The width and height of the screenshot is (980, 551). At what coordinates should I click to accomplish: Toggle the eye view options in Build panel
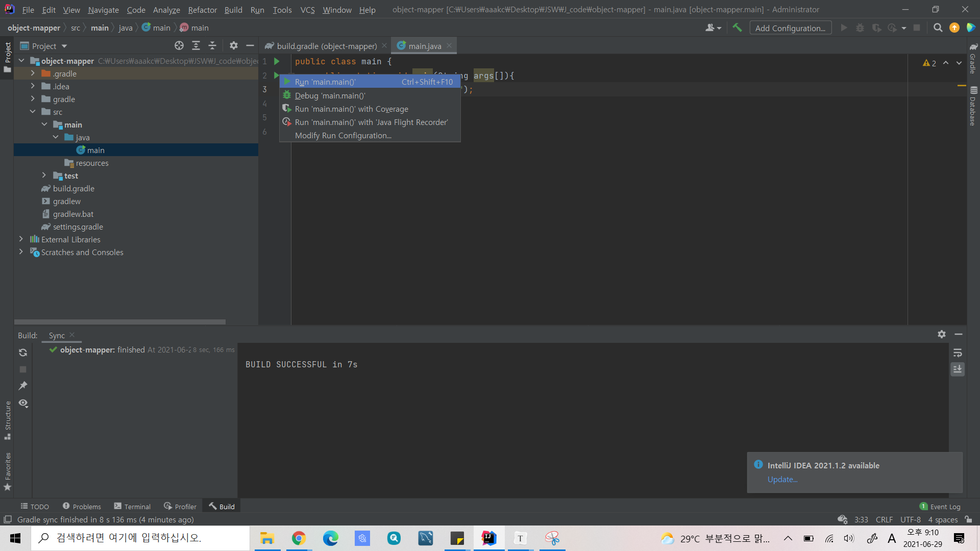coord(23,403)
